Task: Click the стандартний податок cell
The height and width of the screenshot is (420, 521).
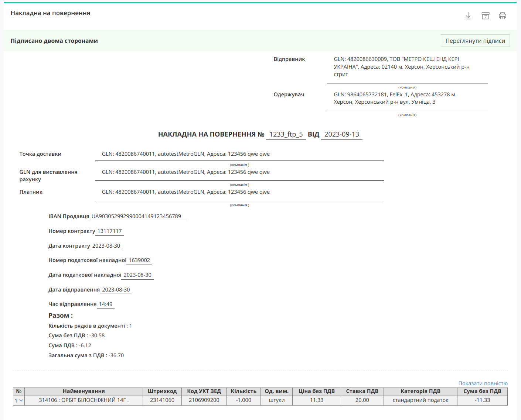Action: pos(420,400)
